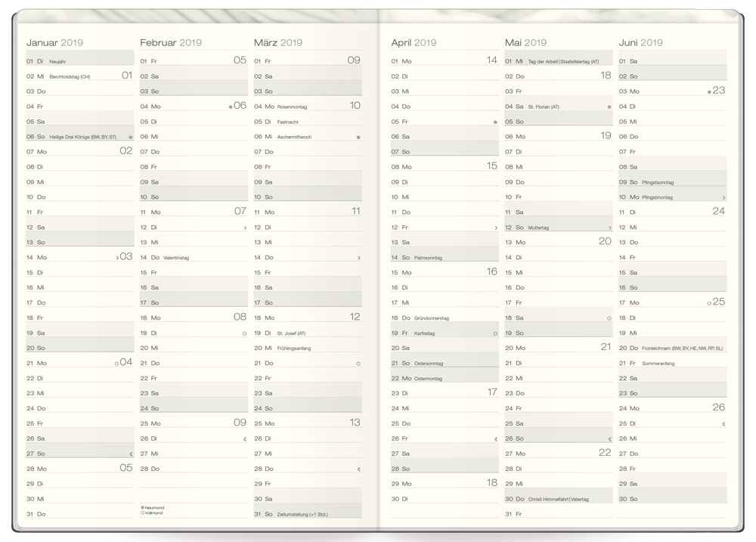The image size is (756, 542).
Task: Click the new moon icon on January 06
Action: 131,137
